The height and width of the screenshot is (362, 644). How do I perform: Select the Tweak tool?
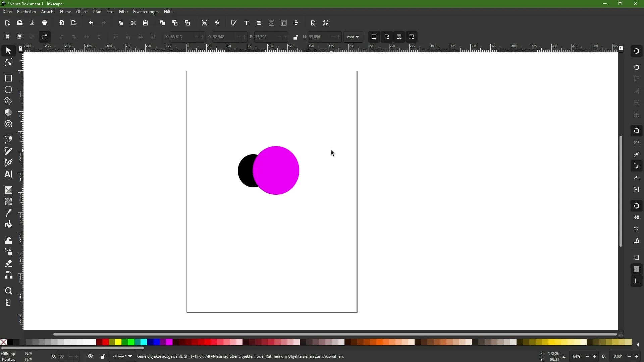point(8,240)
